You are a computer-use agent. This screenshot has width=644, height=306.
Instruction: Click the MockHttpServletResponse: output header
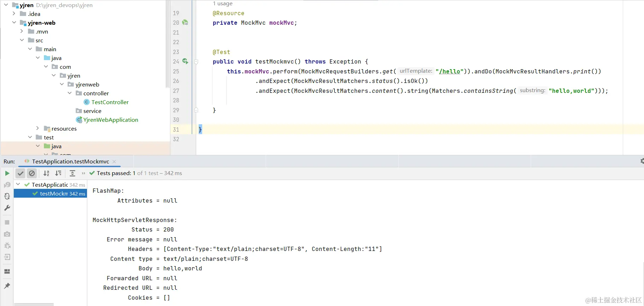pos(135,220)
